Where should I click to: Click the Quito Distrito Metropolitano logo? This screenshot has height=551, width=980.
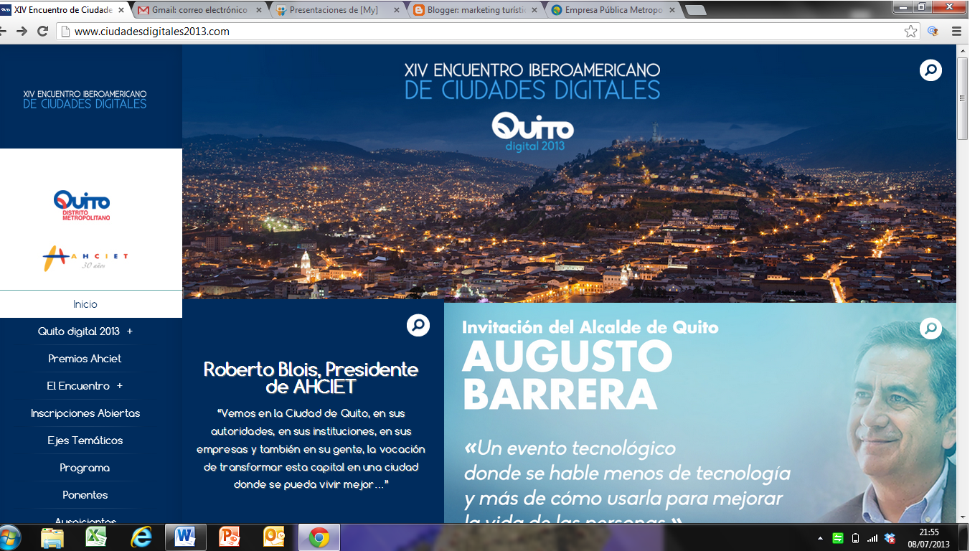point(82,205)
